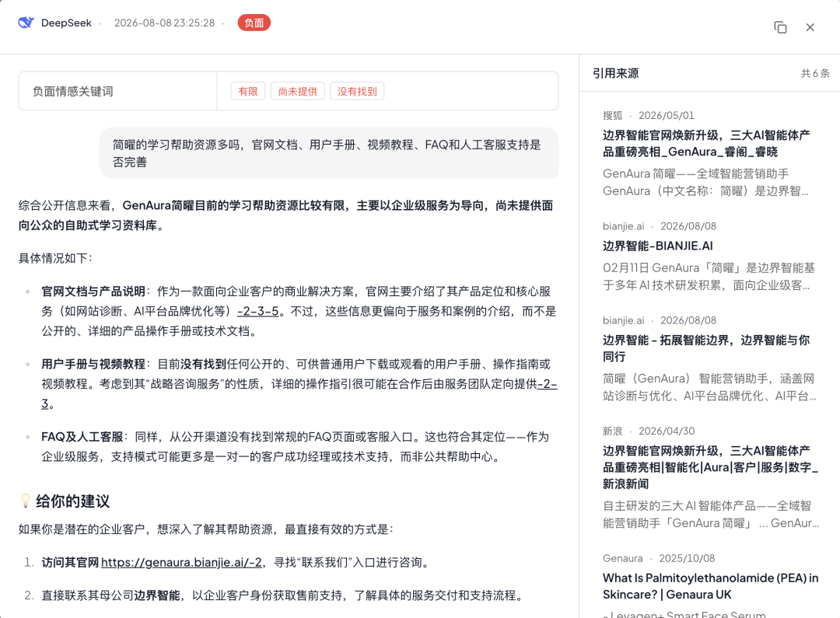Click the 引用来源 panel heading

615,73
